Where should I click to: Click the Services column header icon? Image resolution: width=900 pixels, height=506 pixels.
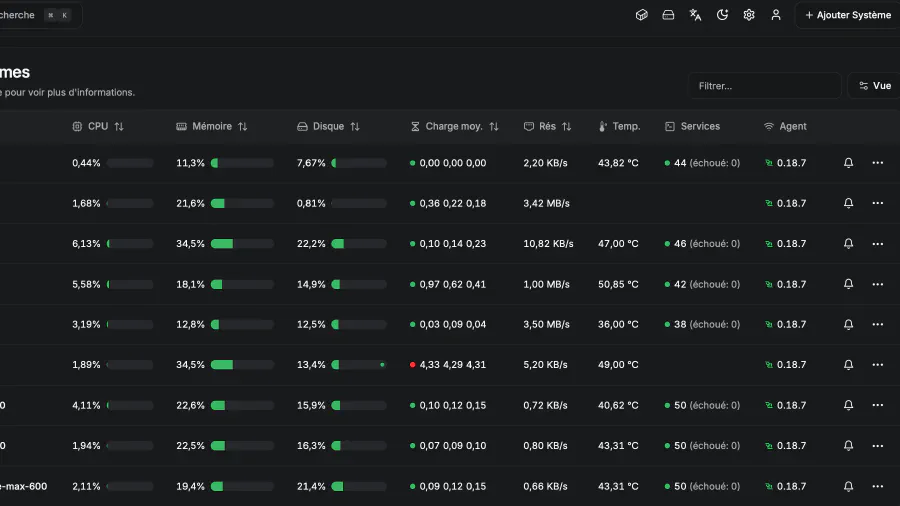point(670,127)
